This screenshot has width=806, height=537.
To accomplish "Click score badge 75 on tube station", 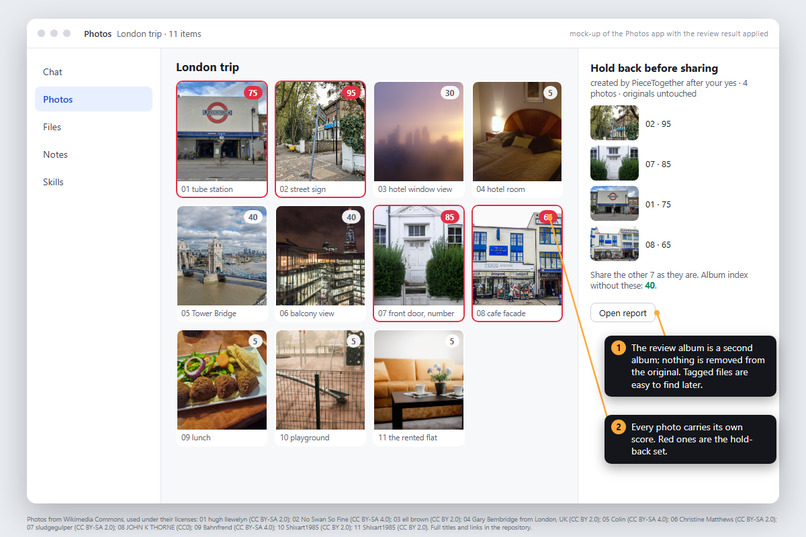I will pos(252,93).
